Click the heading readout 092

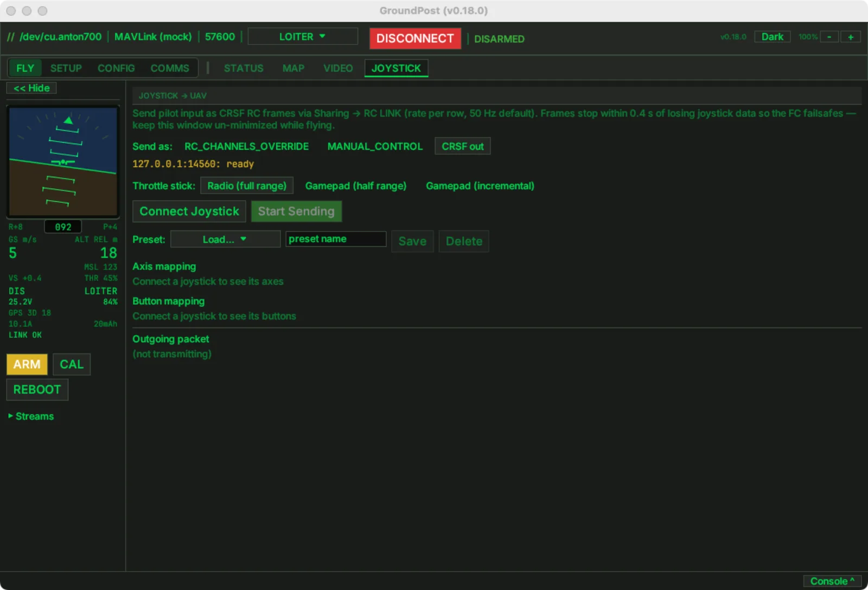(x=63, y=227)
